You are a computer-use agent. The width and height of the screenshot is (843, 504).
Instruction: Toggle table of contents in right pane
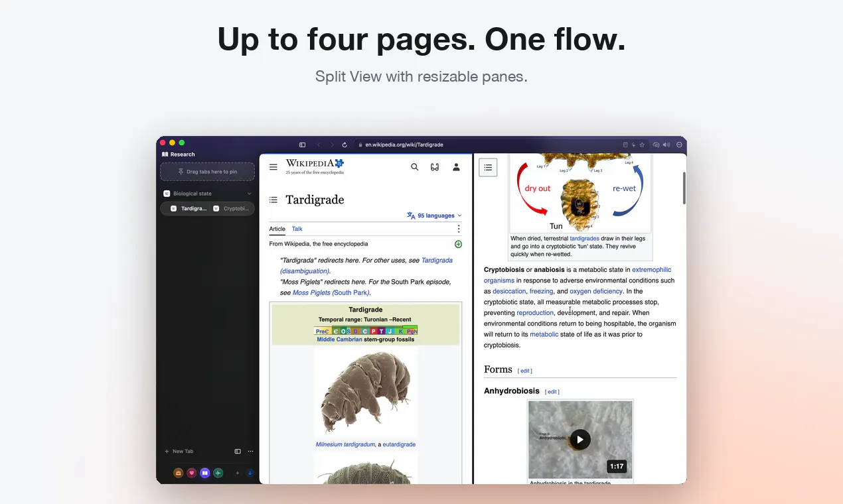pos(488,168)
